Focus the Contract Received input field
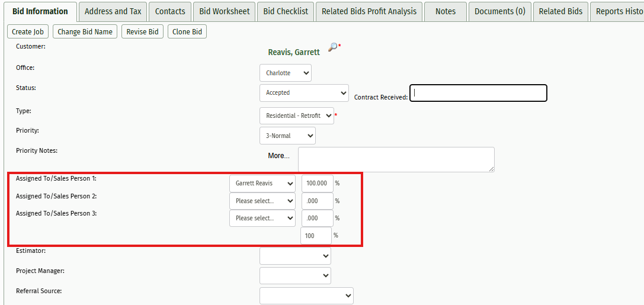The width and height of the screenshot is (644, 305). point(478,93)
